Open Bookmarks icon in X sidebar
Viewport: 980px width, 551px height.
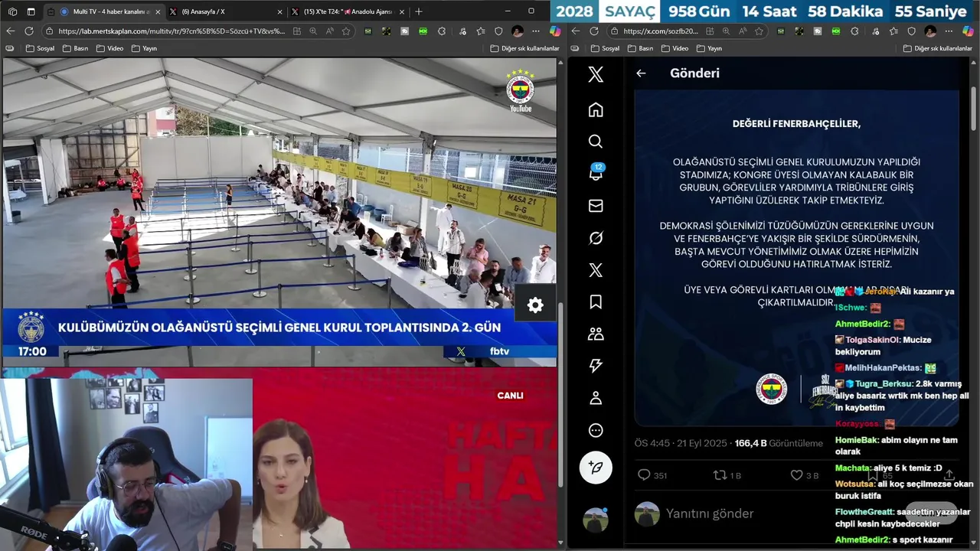pos(596,302)
